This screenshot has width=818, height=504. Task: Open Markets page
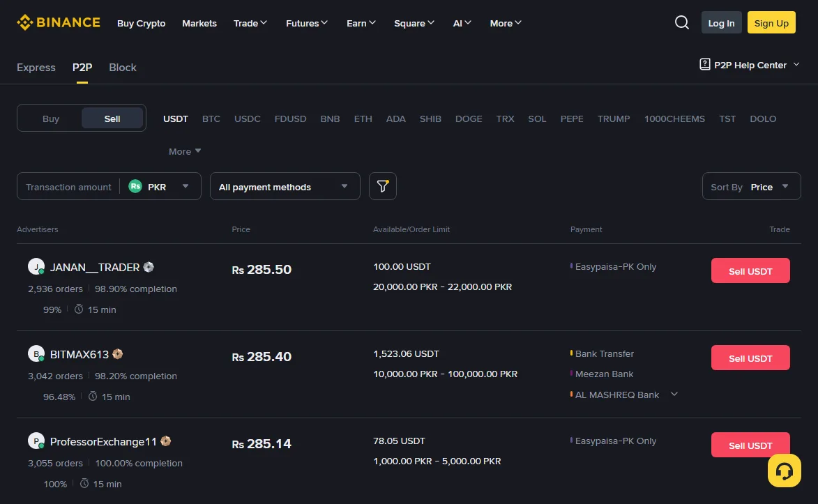point(199,23)
